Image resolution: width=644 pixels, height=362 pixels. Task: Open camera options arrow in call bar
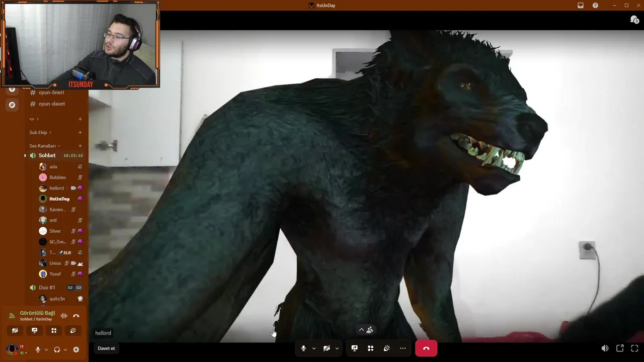coord(337,348)
